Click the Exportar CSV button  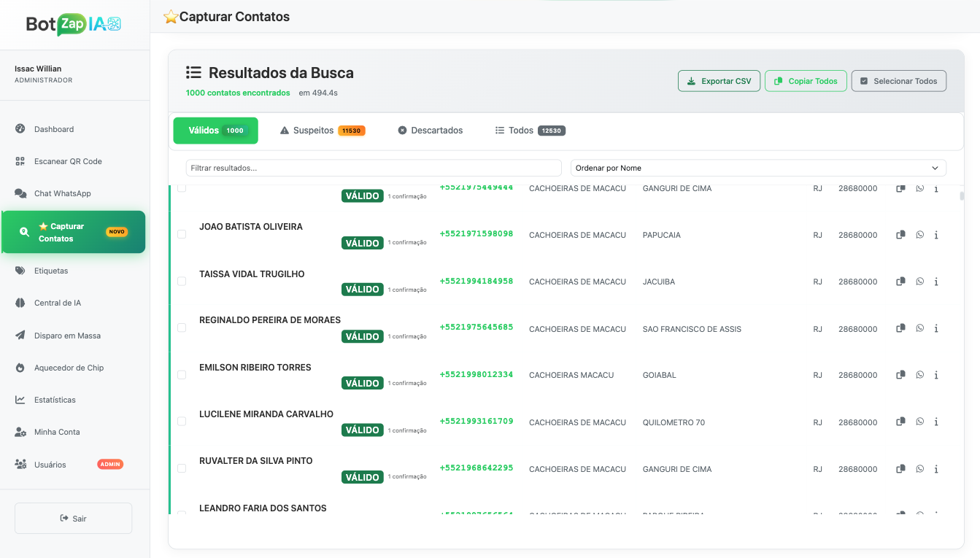click(x=719, y=81)
